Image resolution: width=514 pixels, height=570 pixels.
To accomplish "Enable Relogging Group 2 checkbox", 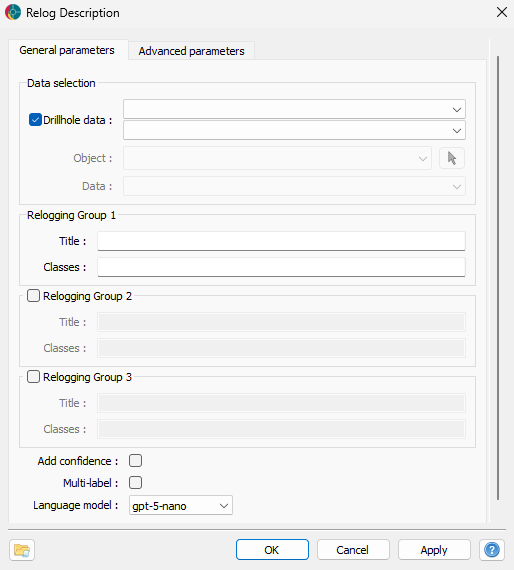I will coord(33,296).
